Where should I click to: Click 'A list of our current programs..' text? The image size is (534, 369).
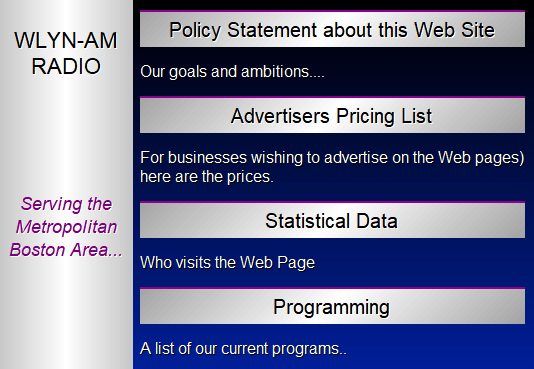[243, 349]
